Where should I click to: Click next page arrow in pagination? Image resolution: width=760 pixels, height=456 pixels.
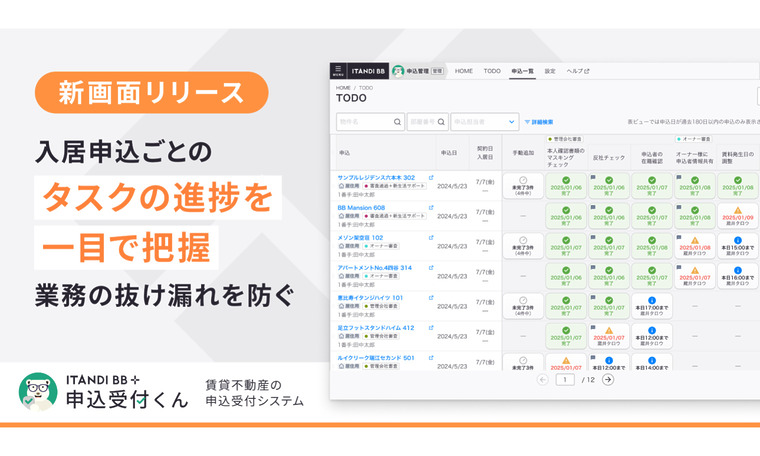pyautogui.click(x=607, y=379)
